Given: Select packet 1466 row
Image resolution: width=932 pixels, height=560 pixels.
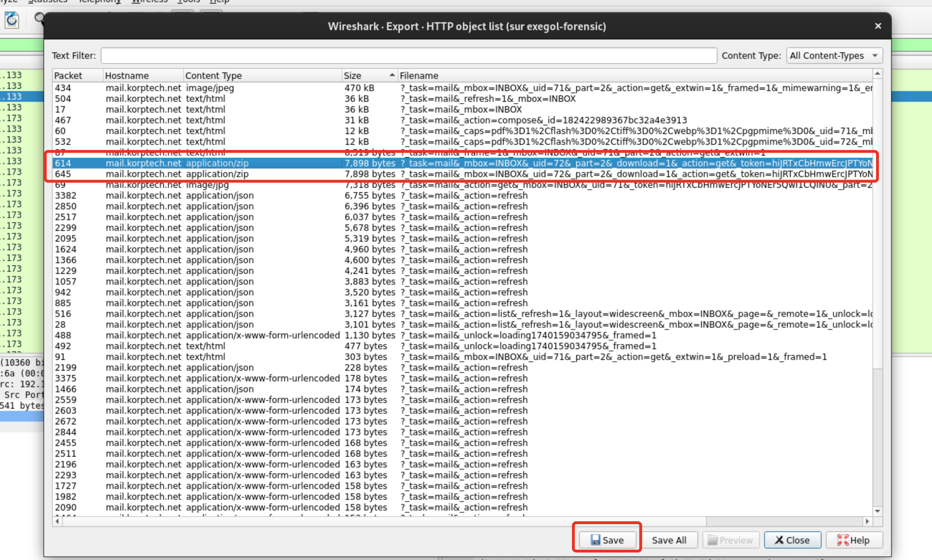Looking at the screenshot, I should [x=463, y=389].
